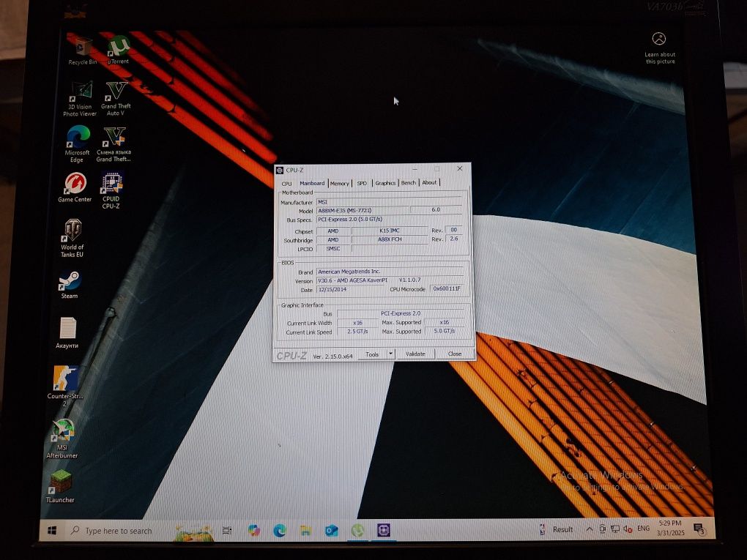This screenshot has height=560, width=747.
Task: Launch Edge from the taskbar
Action: point(280,530)
